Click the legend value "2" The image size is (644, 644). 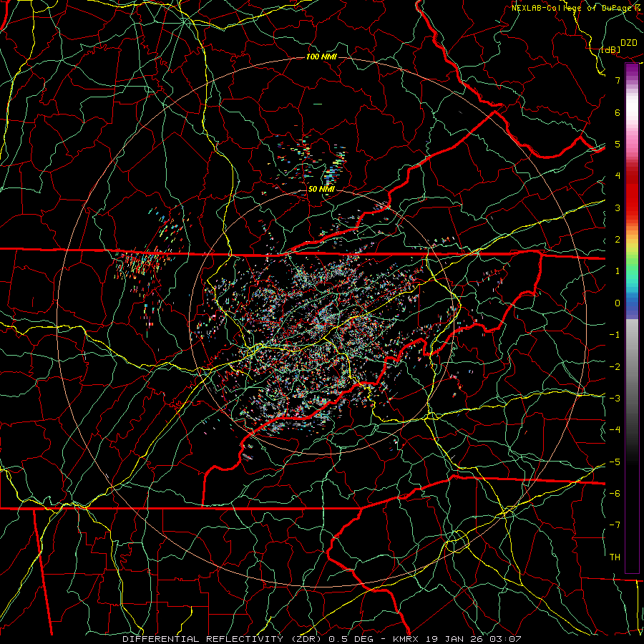click(x=618, y=240)
